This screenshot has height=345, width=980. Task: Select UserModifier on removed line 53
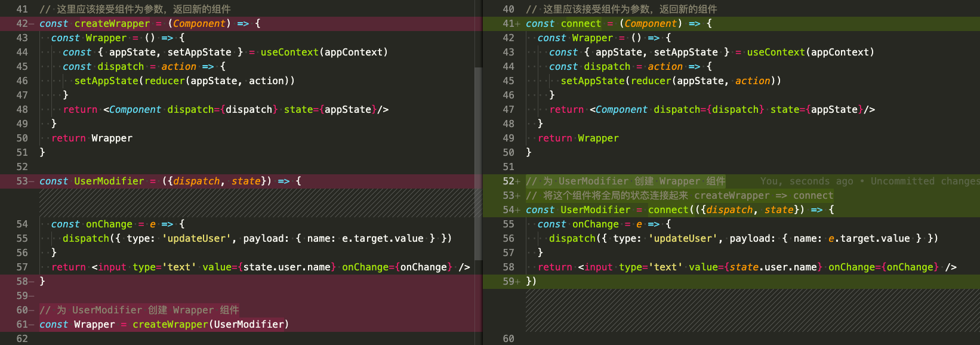[109, 181]
